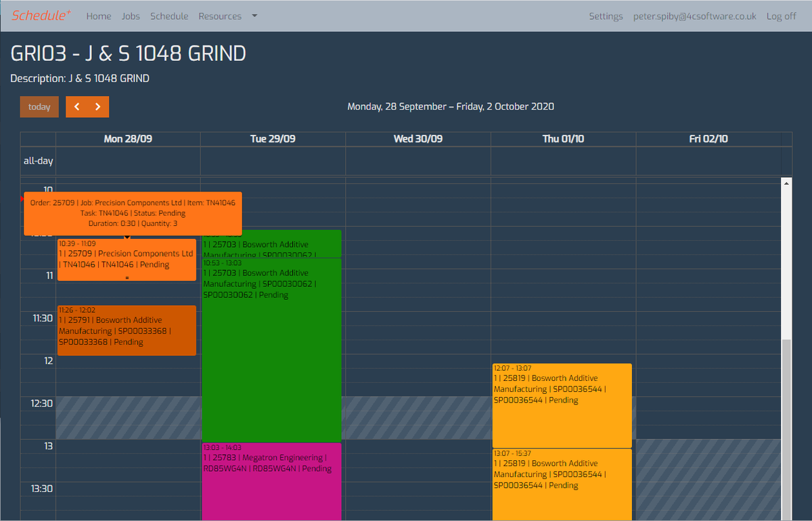Select the Thu 01/10 column header
812x521 pixels.
tap(563, 139)
